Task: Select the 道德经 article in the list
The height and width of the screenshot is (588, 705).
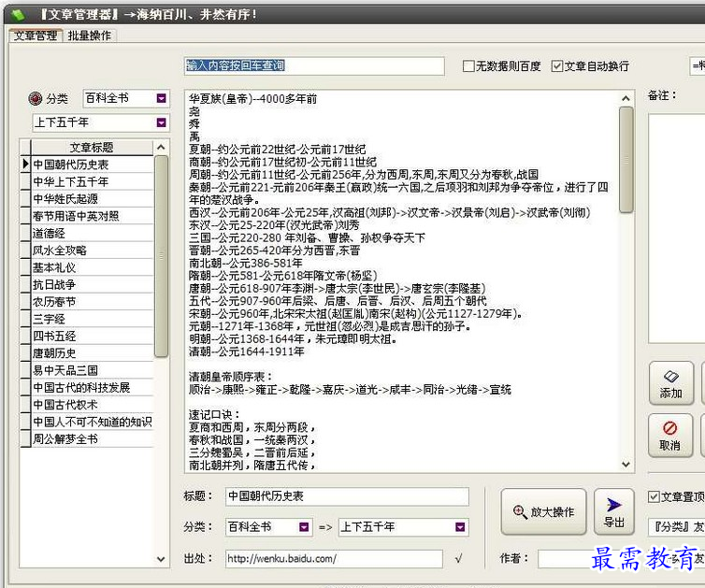Action: tap(50, 233)
